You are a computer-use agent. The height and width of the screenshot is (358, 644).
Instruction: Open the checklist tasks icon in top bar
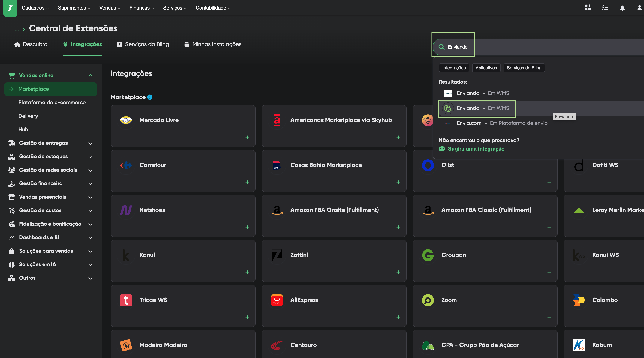click(x=605, y=8)
